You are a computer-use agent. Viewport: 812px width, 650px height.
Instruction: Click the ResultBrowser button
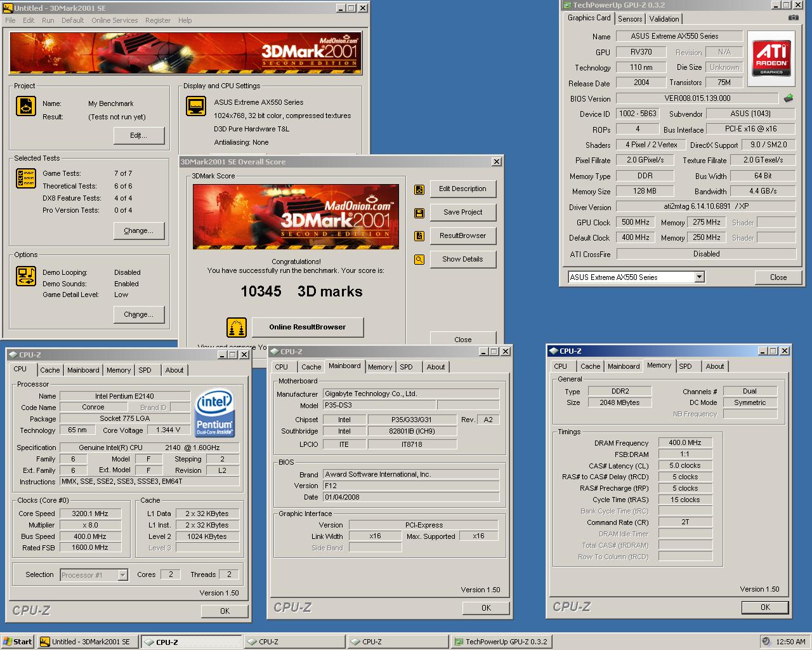[462, 236]
